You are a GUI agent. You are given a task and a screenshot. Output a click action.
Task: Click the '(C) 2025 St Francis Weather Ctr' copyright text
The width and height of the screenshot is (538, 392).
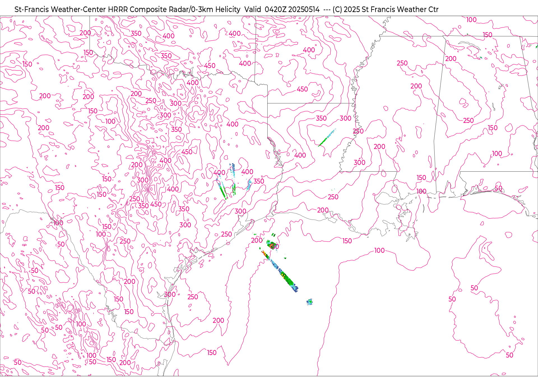pyautogui.click(x=386, y=10)
